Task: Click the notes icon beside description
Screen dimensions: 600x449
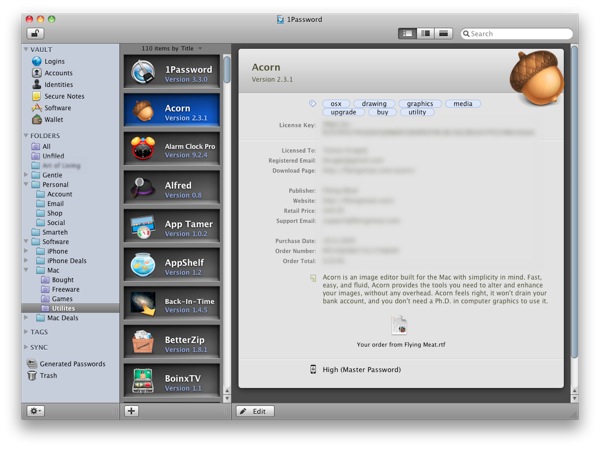Action: point(313,278)
